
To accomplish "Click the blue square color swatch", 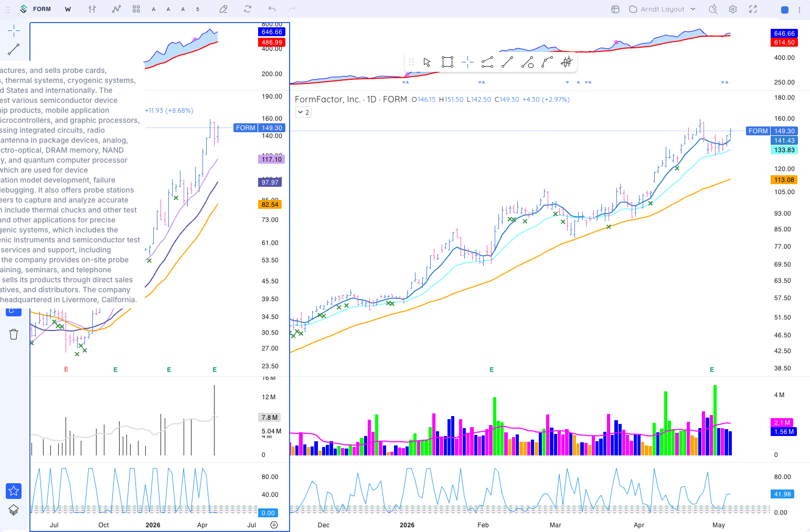I will (x=785, y=9).
